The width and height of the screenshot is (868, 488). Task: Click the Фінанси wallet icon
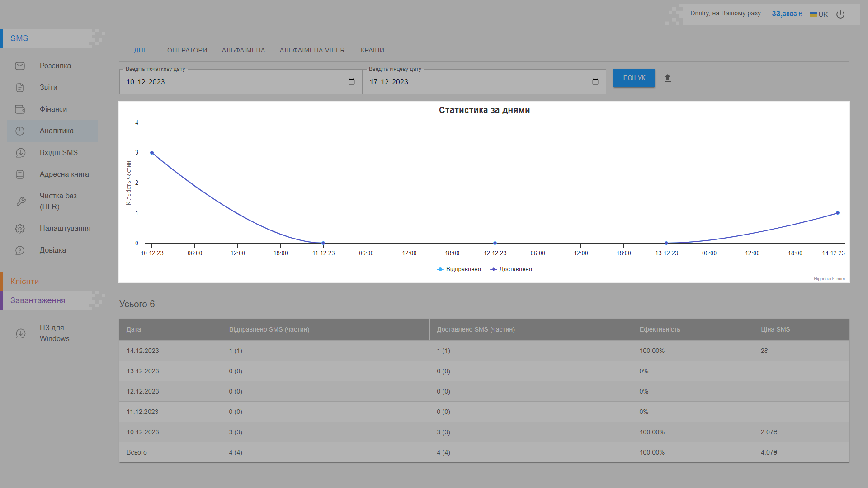click(20, 109)
